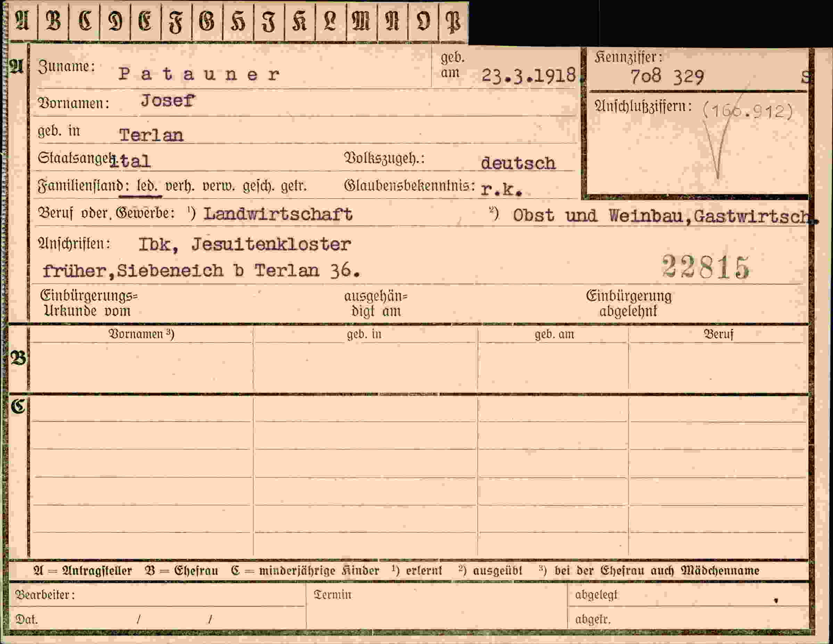Click the "Einbürgerung abgelehnt" label

(x=628, y=303)
